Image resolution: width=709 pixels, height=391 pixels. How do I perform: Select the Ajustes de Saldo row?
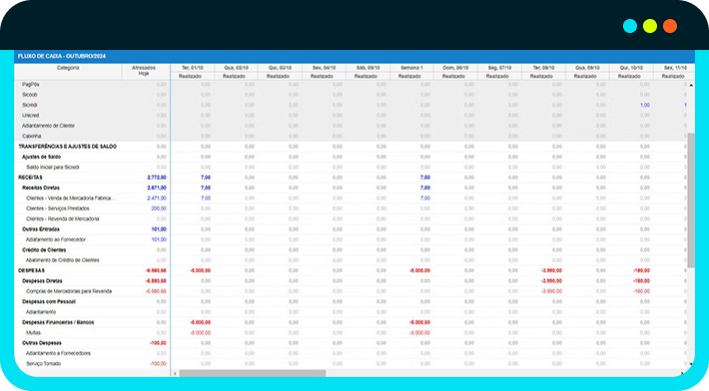click(352, 157)
